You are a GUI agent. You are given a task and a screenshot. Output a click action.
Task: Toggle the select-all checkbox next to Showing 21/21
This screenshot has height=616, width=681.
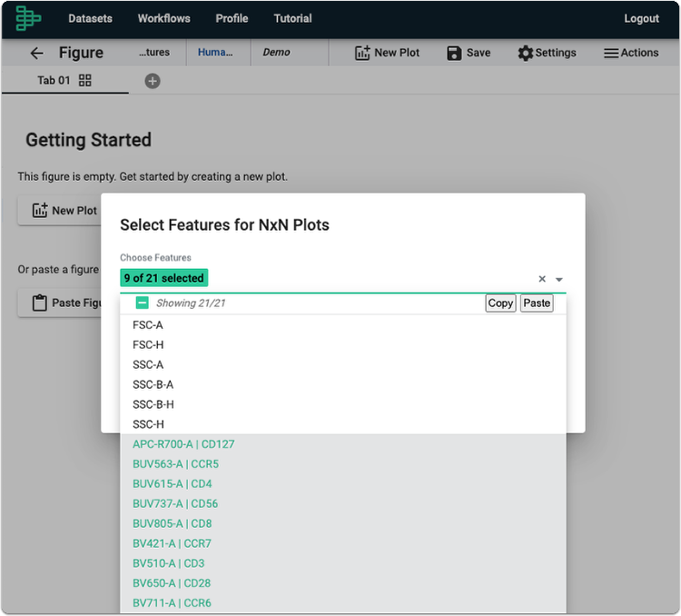(142, 303)
